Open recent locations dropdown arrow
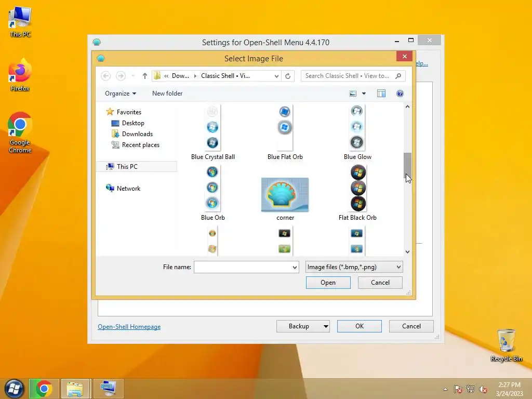This screenshot has width=532, height=399. coord(134,76)
